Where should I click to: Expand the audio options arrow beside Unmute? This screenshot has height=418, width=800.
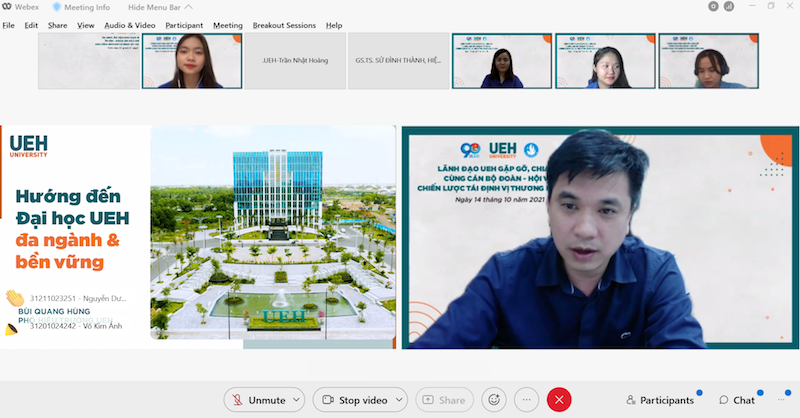click(x=296, y=400)
